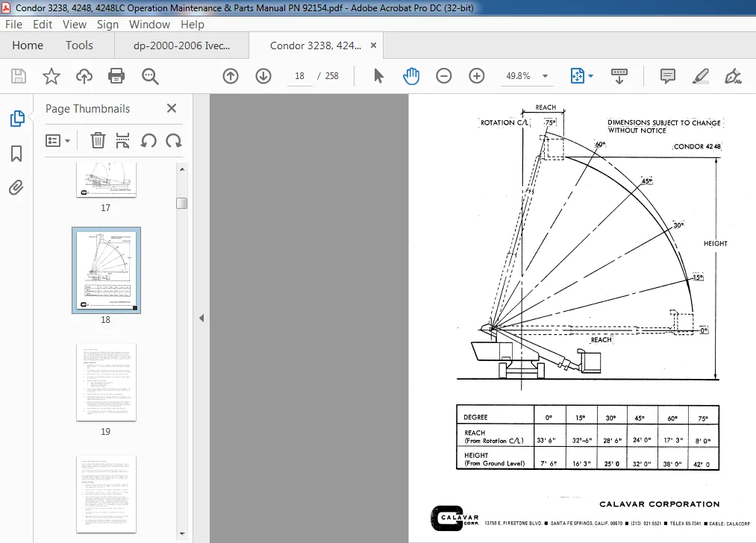The image size is (756, 543).
Task: Open the Window menu
Action: tap(149, 25)
